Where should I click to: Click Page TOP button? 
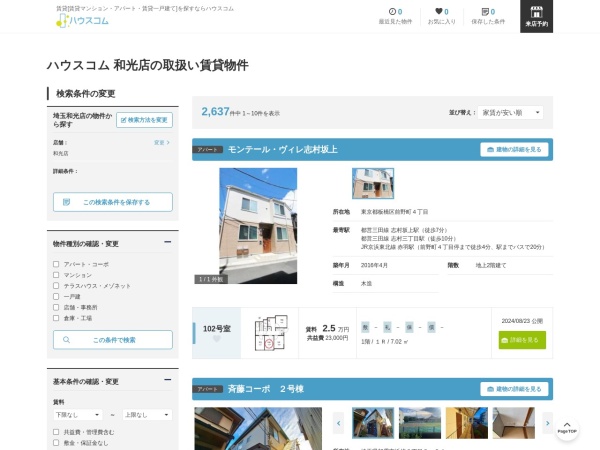coord(567,428)
